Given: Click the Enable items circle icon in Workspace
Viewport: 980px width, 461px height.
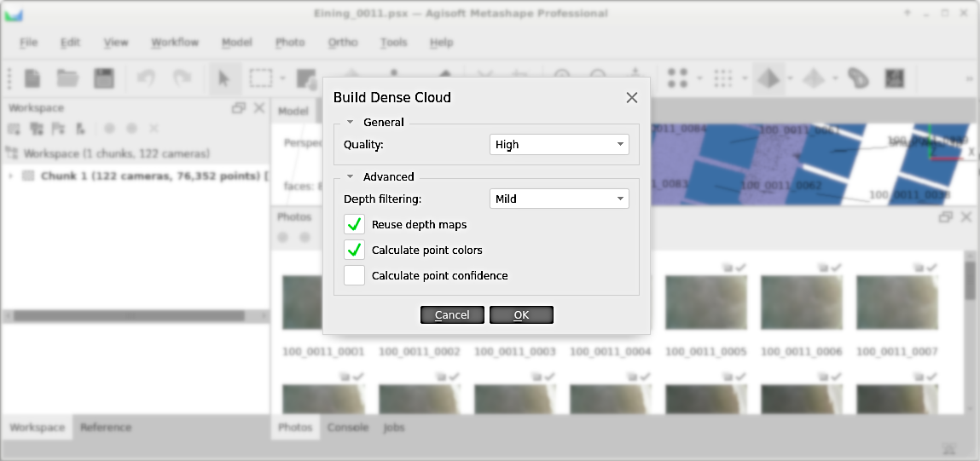Looking at the screenshot, I should (109, 129).
